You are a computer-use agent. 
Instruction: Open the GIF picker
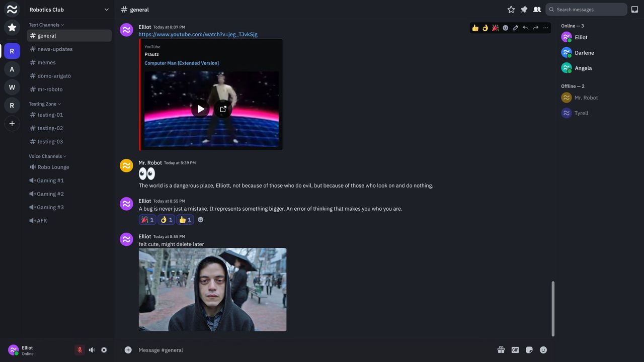(x=515, y=349)
